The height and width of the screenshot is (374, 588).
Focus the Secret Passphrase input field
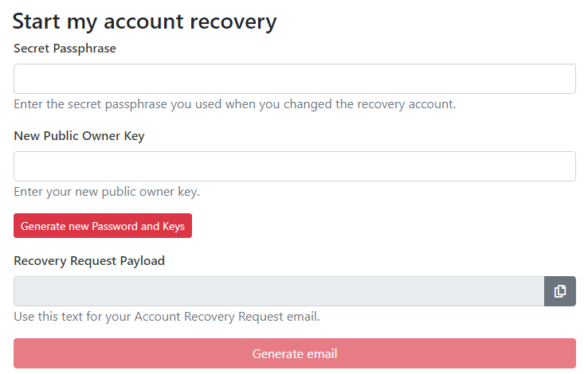click(295, 79)
